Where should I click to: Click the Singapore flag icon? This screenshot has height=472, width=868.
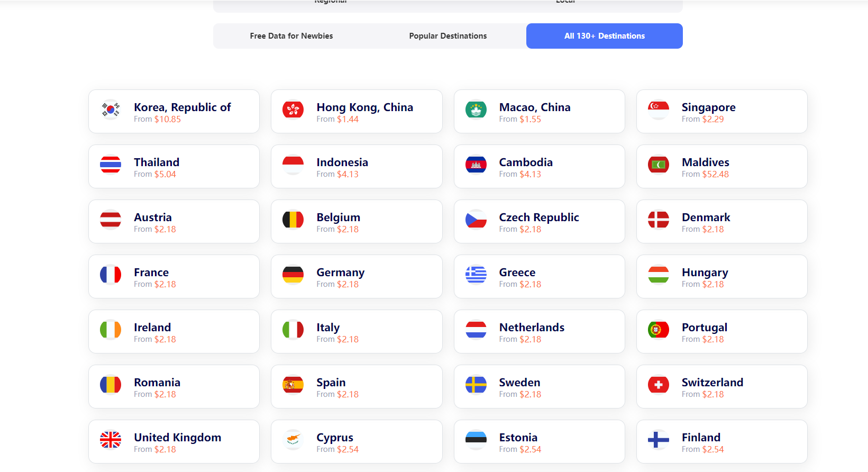pyautogui.click(x=659, y=110)
